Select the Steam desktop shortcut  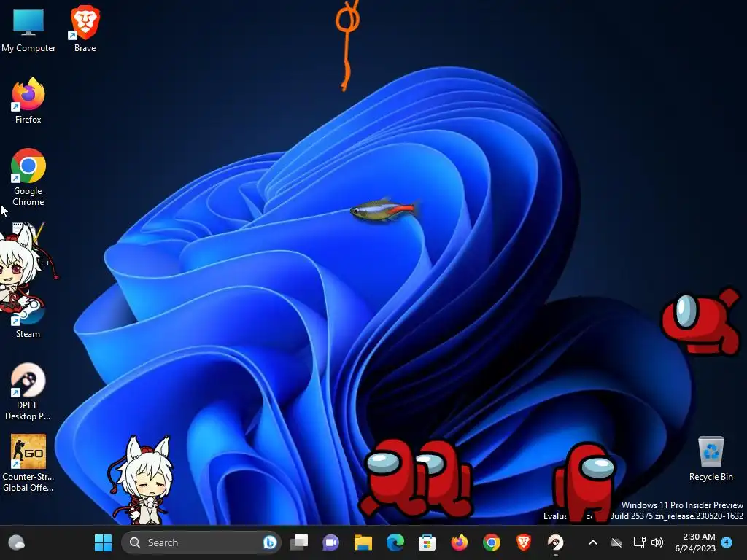tap(28, 322)
